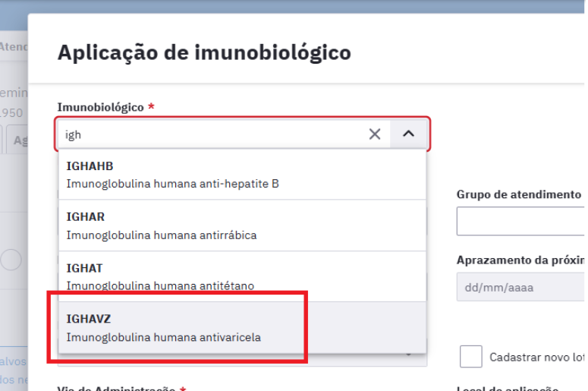
Task: Collapse the Imunobiológico dropdown list
Action: click(x=409, y=134)
